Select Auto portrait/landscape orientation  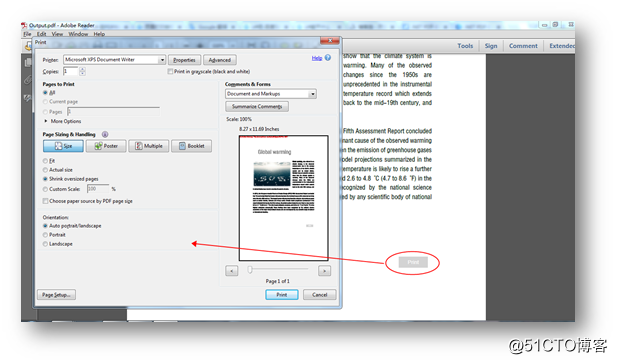click(x=45, y=226)
